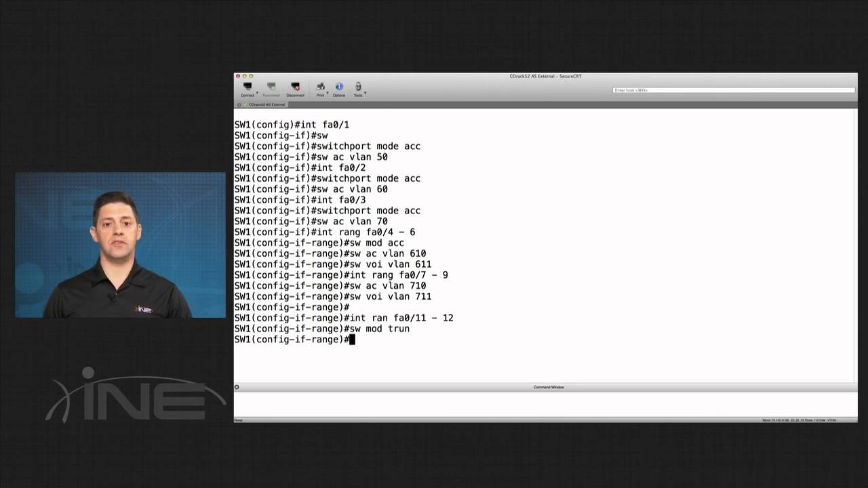Expand the Print dropdown arrow
The height and width of the screenshot is (488, 868).
click(328, 93)
